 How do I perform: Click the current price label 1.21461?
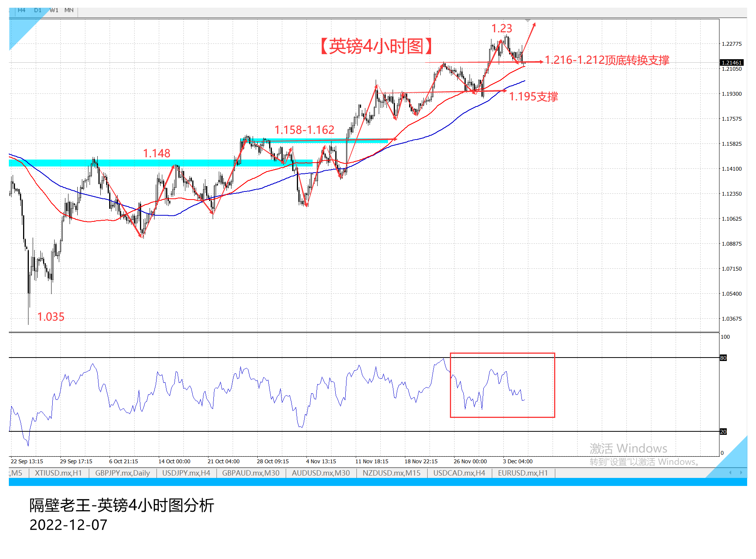(731, 62)
